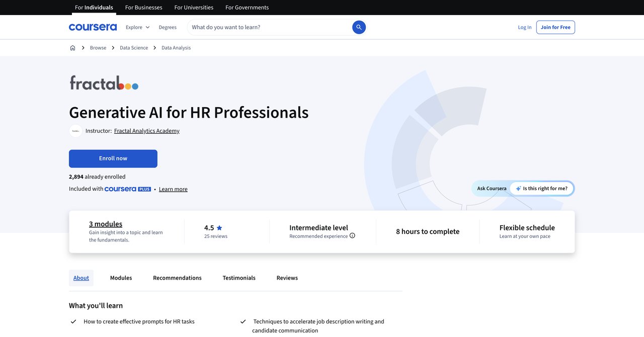Select the Testimonials tab

(239, 278)
